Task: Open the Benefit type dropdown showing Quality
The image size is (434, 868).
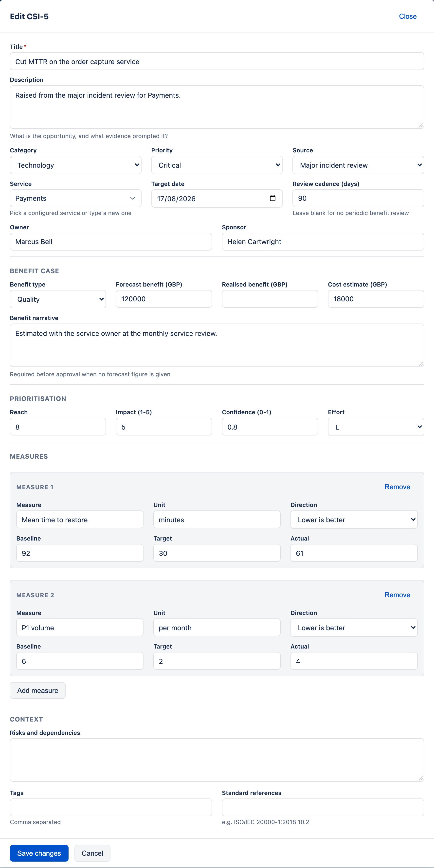Action: click(x=58, y=299)
